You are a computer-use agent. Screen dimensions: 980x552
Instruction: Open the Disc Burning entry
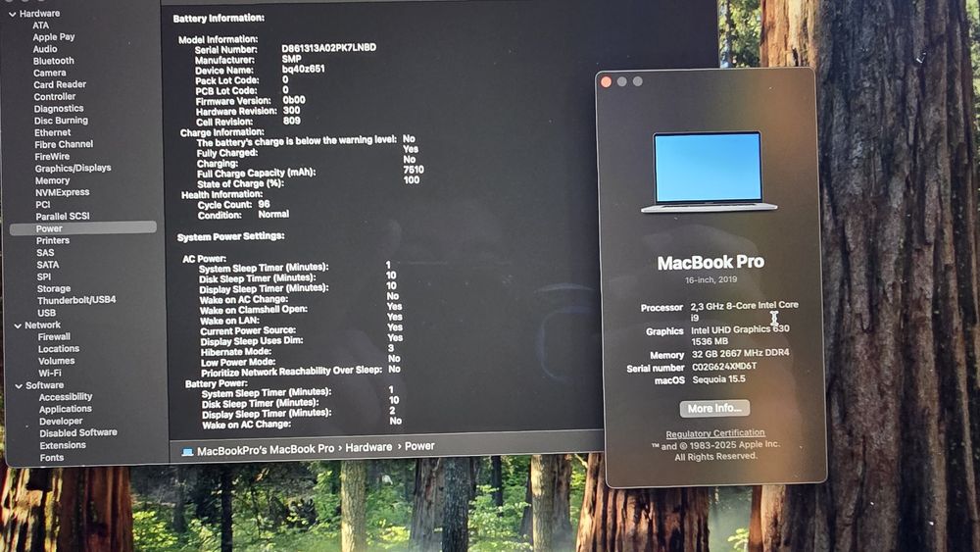[x=61, y=121]
